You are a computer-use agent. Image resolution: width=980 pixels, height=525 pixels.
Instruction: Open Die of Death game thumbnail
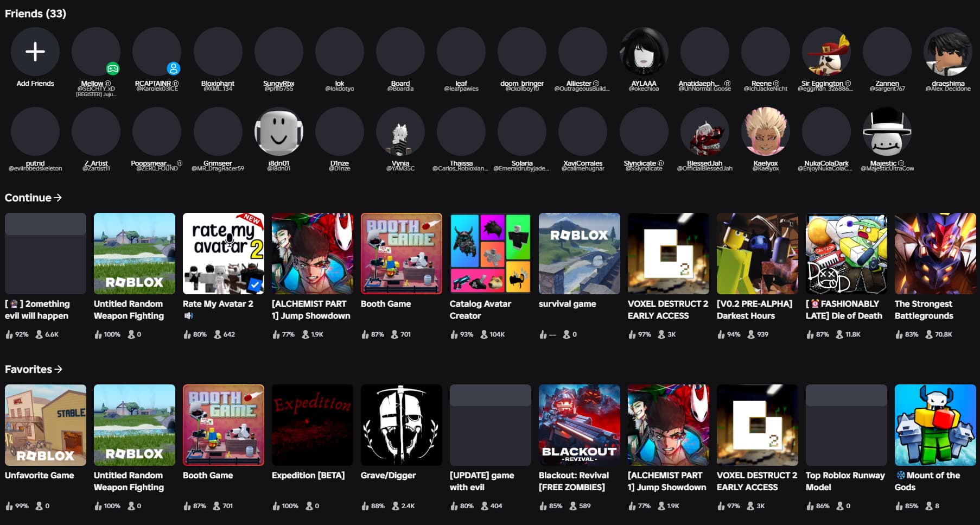pyautogui.click(x=847, y=254)
